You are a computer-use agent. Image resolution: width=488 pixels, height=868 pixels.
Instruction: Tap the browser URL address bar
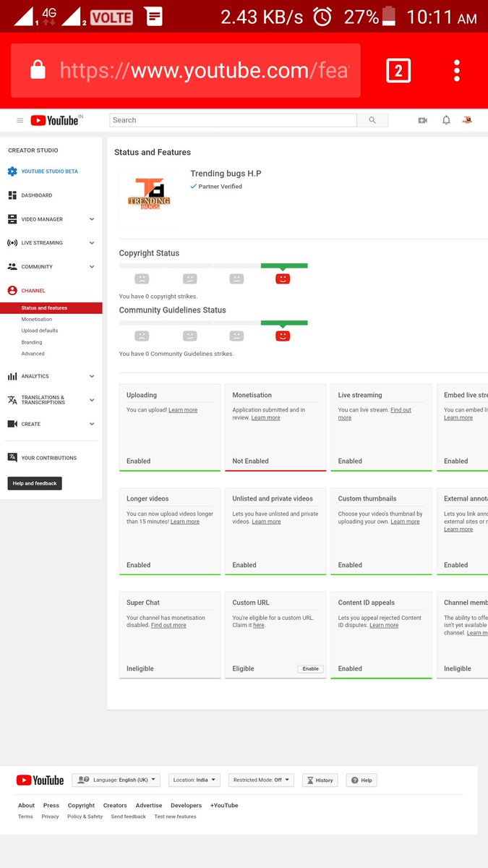[x=186, y=70]
